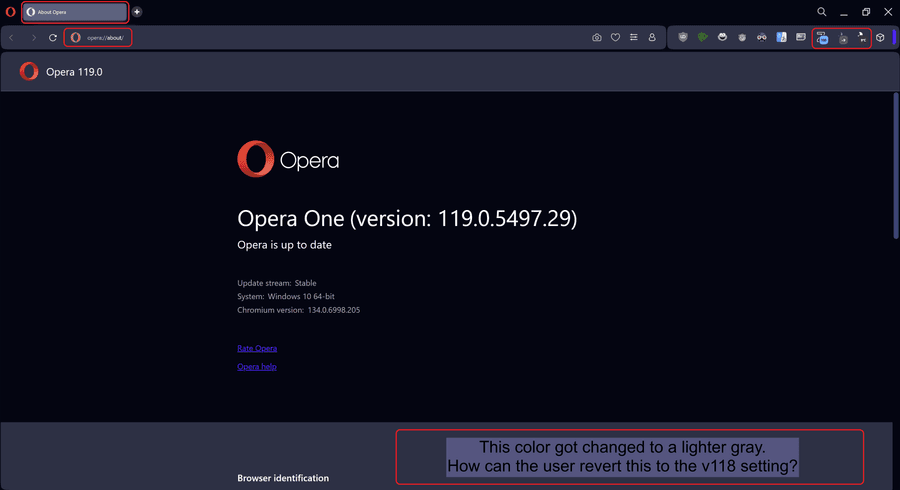The image size is (900, 490).
Task: Focus the opera://about/ address field
Action: click(105, 38)
